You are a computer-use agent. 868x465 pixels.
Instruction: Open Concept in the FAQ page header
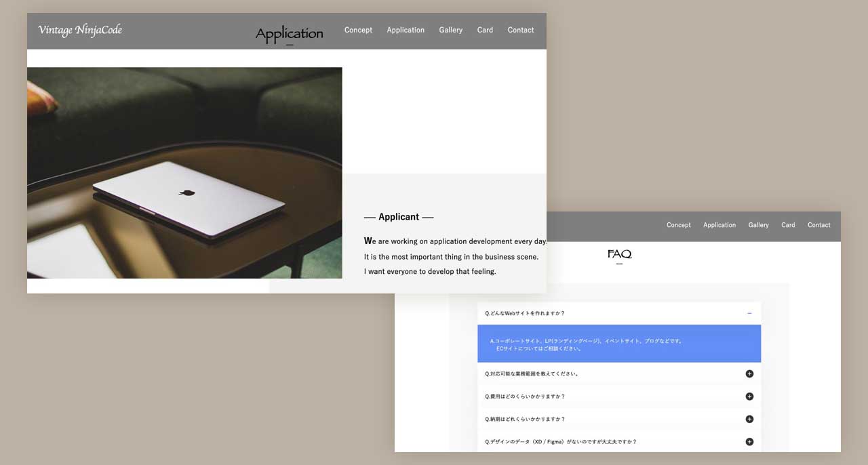pyautogui.click(x=678, y=225)
